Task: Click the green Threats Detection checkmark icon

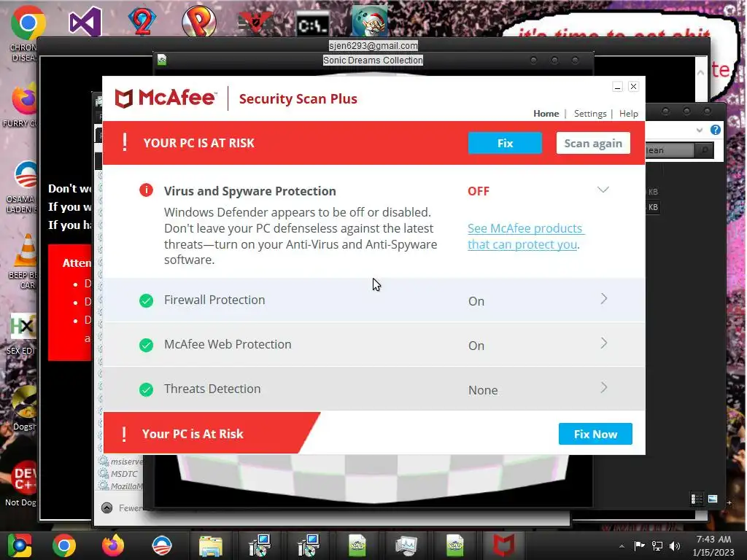Action: coord(146,389)
